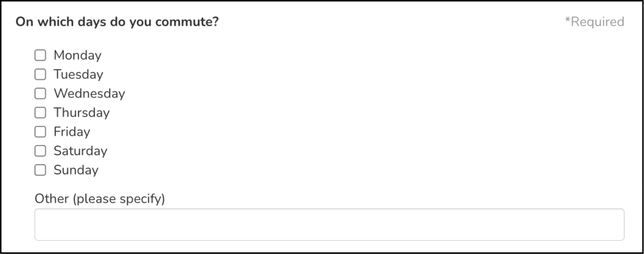Screen dimensions: 644x254
Task: Click the "Thursday" label text
Action: [x=81, y=113]
